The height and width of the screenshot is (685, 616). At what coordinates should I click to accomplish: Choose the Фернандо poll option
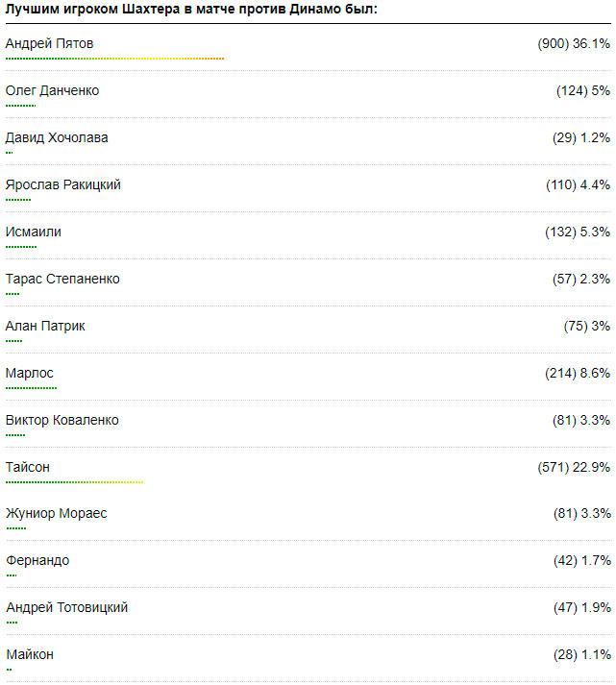37,561
